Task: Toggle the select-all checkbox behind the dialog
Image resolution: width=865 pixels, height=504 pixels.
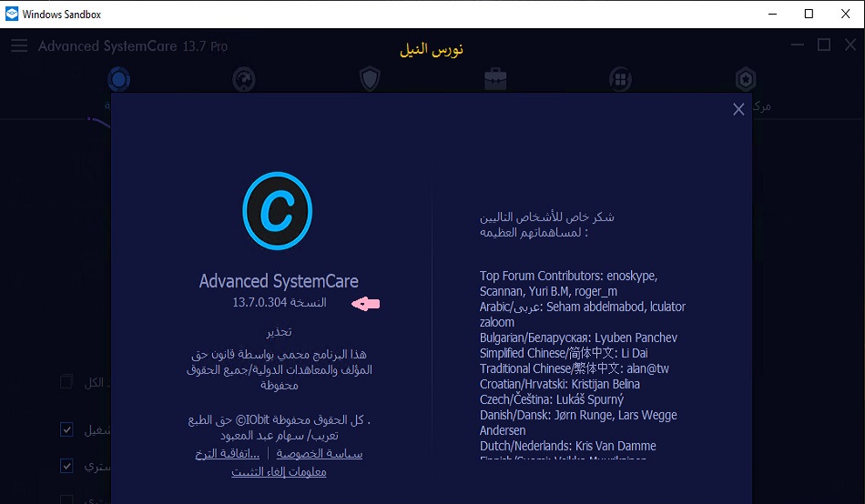Action: (66, 382)
